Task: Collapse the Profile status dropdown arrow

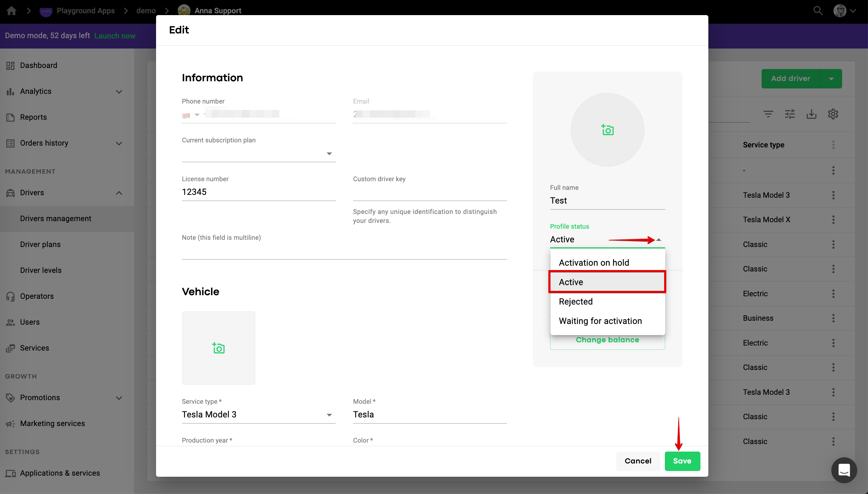Action: coord(658,239)
